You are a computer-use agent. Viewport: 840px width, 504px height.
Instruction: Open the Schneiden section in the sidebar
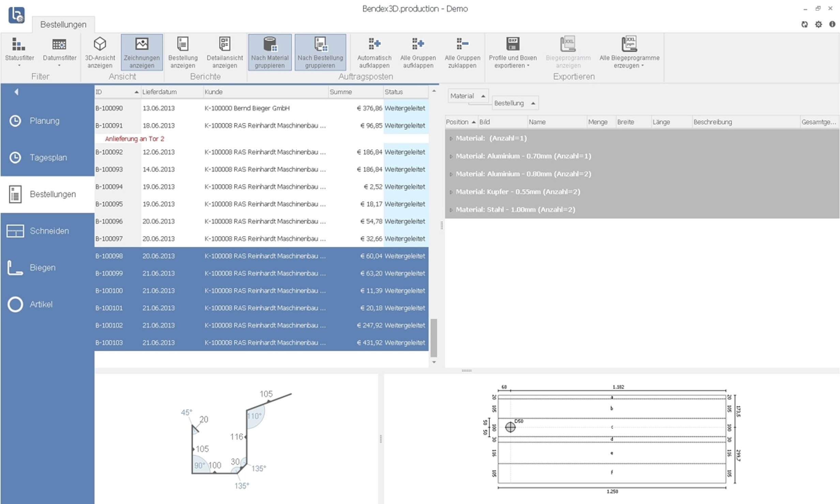(x=49, y=231)
